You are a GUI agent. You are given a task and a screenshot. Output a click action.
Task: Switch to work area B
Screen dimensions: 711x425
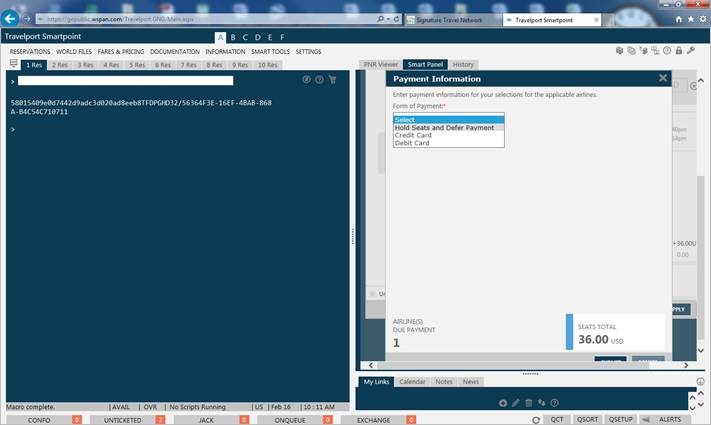click(x=233, y=37)
